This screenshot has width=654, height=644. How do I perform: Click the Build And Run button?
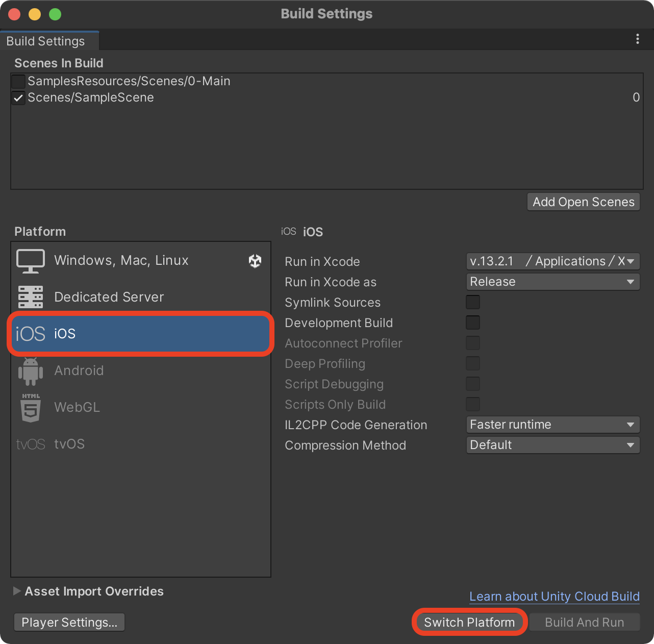pyautogui.click(x=585, y=622)
